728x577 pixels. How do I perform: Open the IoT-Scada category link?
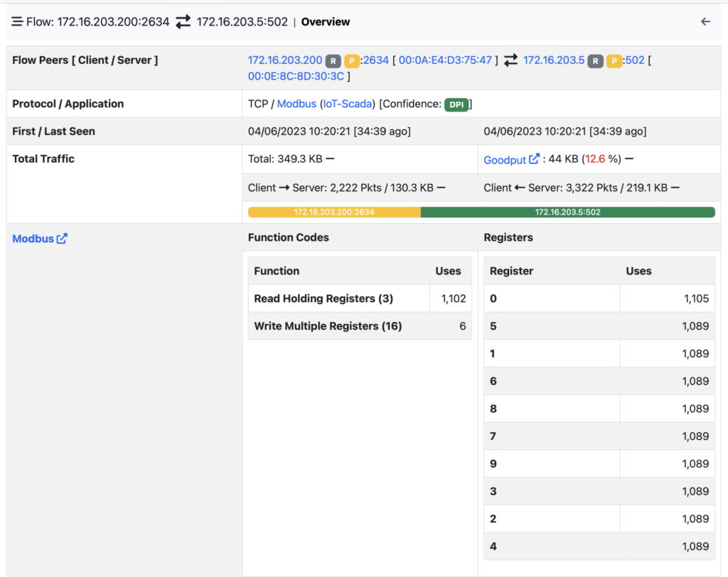coord(347,104)
